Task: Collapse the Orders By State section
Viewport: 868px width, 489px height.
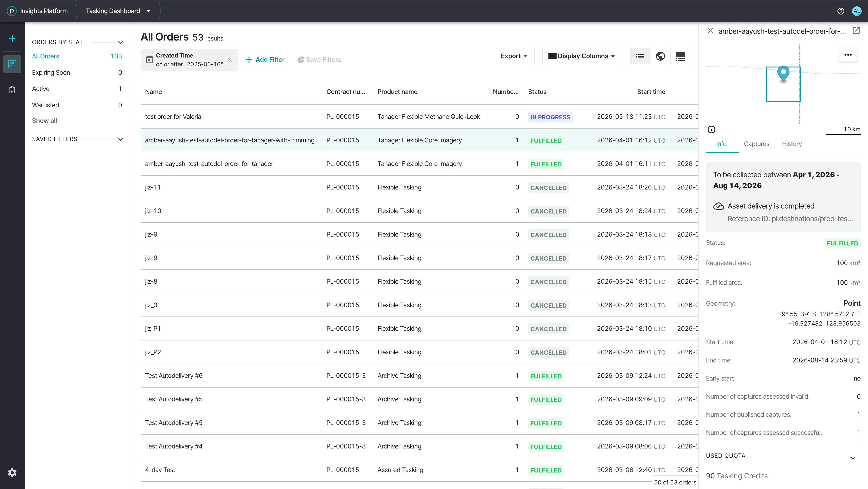Action: point(120,43)
